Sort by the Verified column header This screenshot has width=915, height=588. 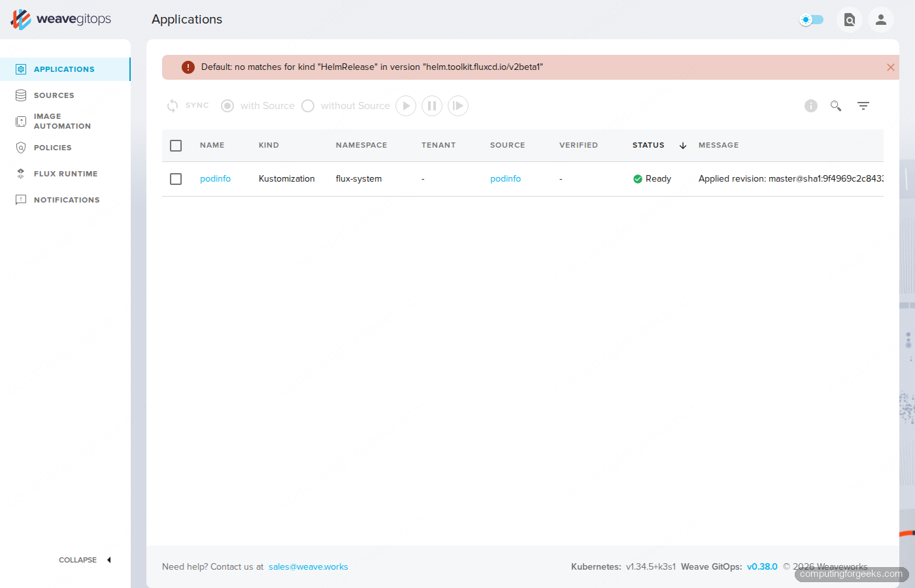point(578,145)
